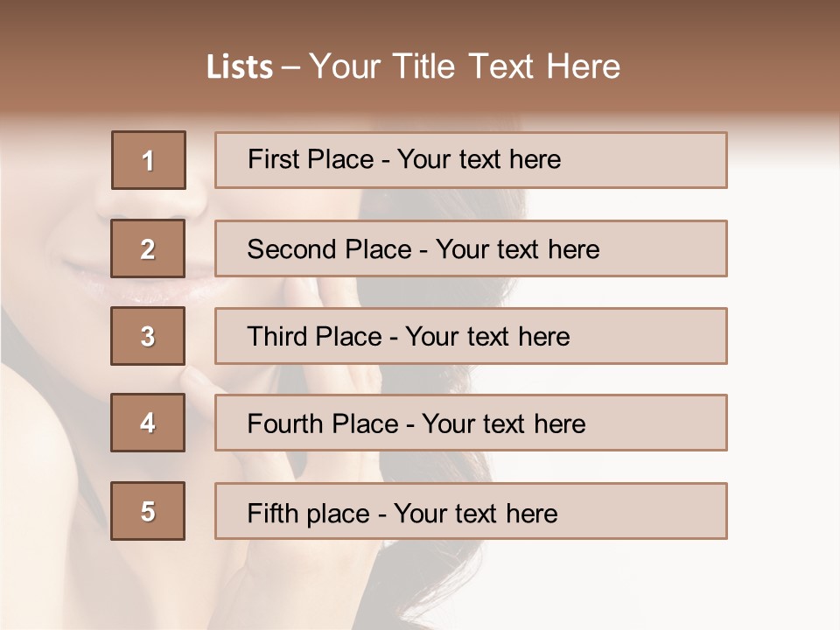Select the number 2 list box
Screen dimensions: 840x630
(149, 248)
